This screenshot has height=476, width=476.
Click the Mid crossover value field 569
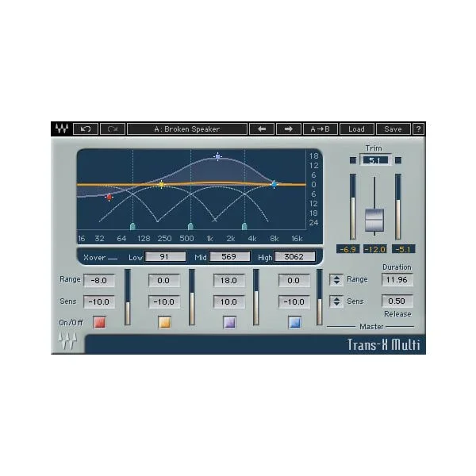click(229, 256)
